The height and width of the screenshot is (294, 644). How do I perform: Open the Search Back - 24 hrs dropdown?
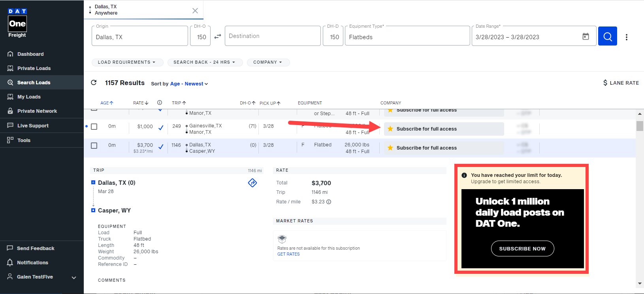coord(204,63)
